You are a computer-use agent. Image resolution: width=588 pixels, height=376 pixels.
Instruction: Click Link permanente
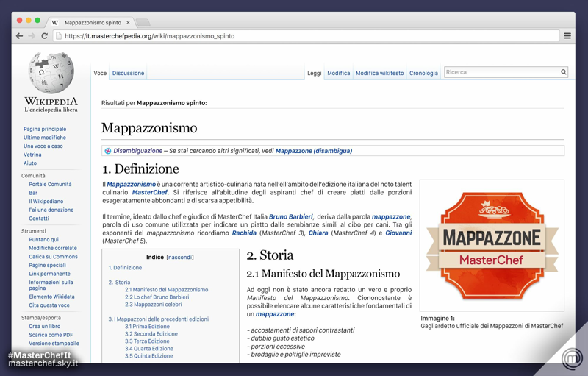49,274
